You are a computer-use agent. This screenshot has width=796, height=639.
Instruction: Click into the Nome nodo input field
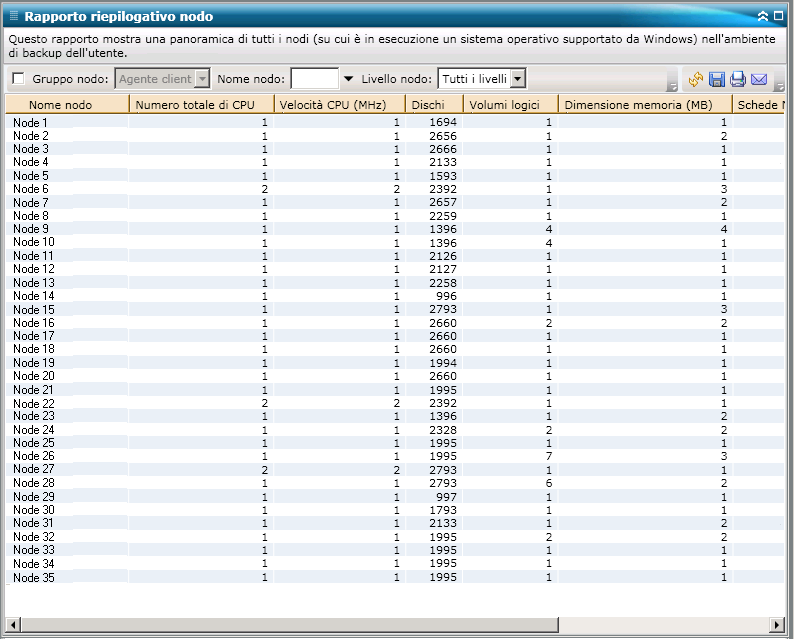point(314,79)
